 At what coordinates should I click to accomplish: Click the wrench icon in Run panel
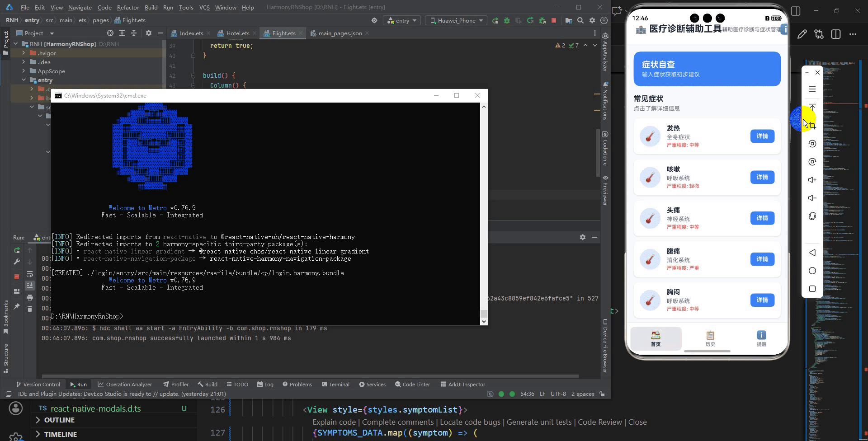[17, 262]
